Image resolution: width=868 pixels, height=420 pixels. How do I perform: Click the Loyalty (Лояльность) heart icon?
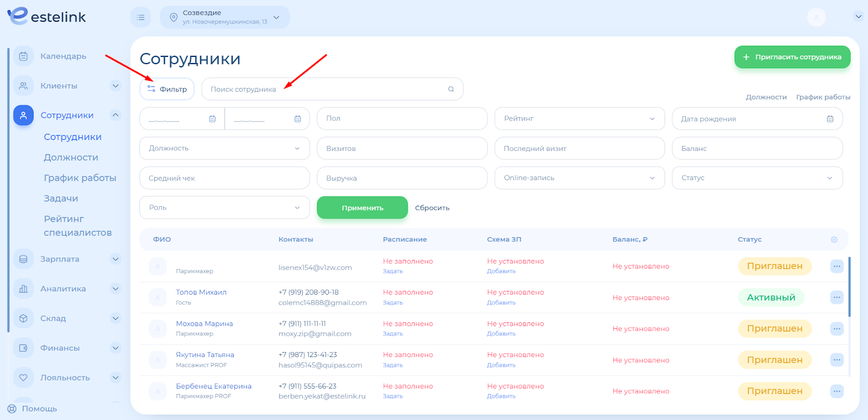click(23, 378)
